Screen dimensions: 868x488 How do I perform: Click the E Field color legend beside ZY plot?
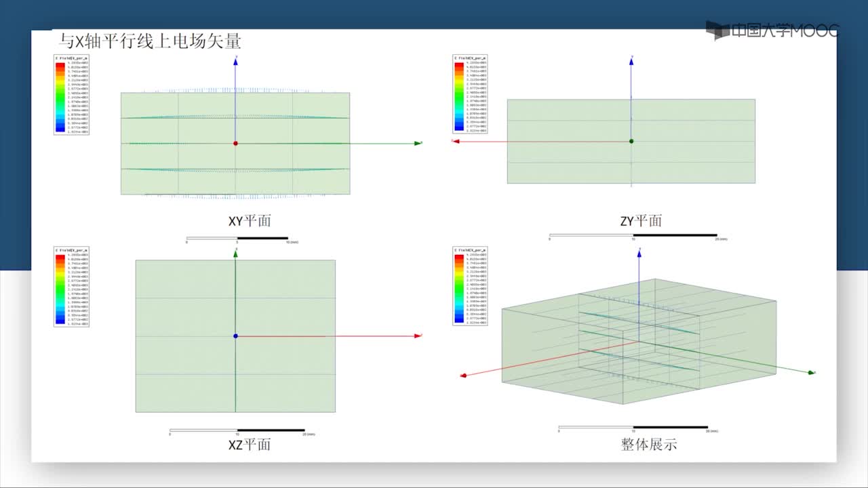(x=470, y=94)
